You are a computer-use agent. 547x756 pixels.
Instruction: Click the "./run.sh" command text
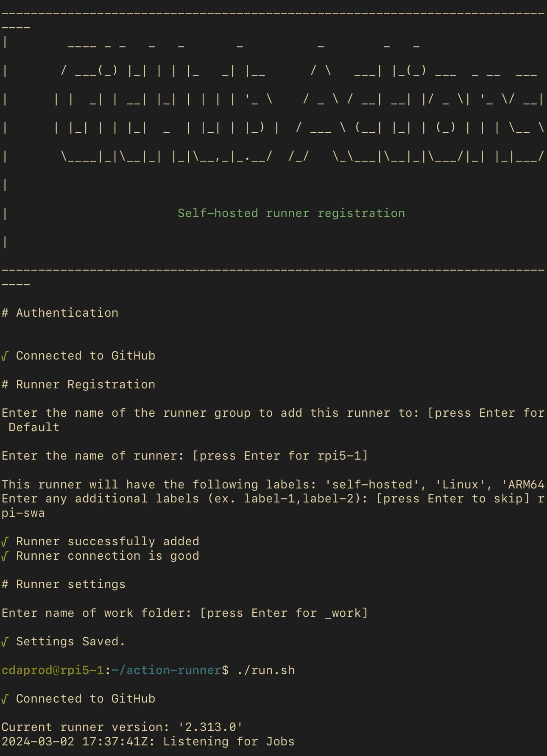(x=266, y=670)
